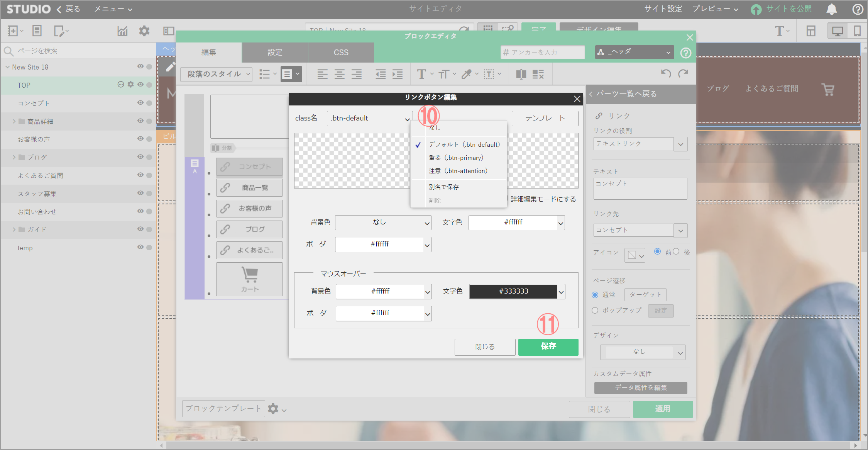Click the テンプレート button
Viewport: 868px width, 450px height.
click(545, 118)
